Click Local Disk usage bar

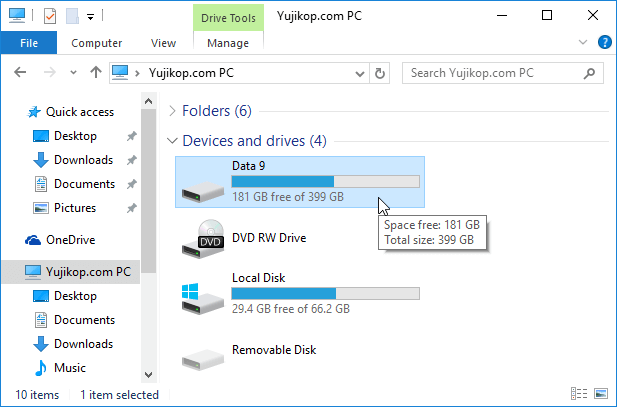325,294
